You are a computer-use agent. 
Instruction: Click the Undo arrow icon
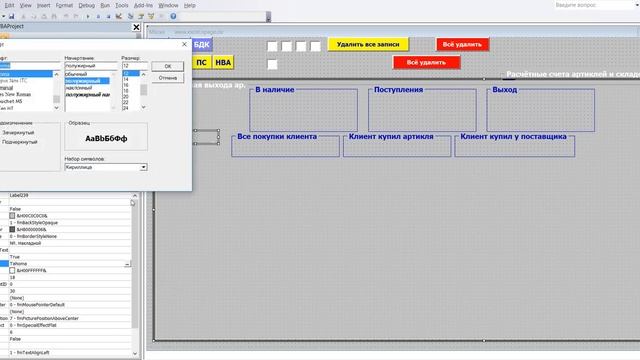(66, 16)
